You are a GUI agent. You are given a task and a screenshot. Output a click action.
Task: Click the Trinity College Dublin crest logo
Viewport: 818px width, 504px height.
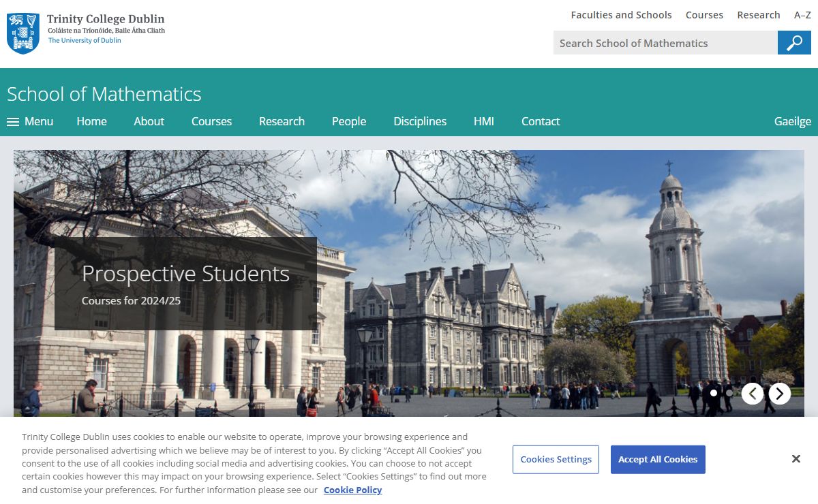click(x=23, y=33)
